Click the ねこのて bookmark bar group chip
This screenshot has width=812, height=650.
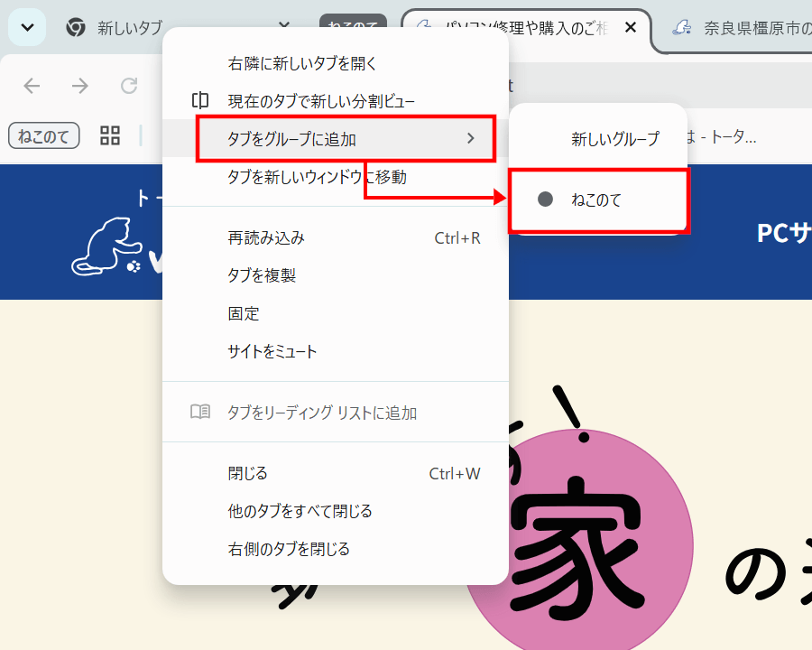(44, 135)
